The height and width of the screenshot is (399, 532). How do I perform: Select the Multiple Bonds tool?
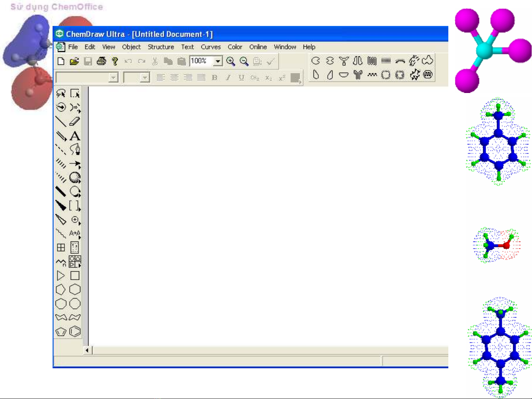pos(61,136)
